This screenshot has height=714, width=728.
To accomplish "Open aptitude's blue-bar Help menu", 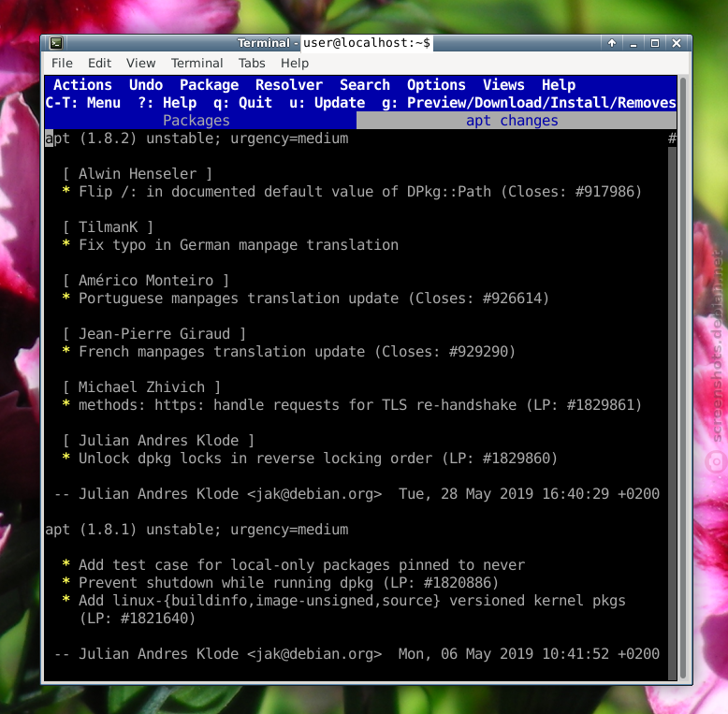I will pos(558,85).
